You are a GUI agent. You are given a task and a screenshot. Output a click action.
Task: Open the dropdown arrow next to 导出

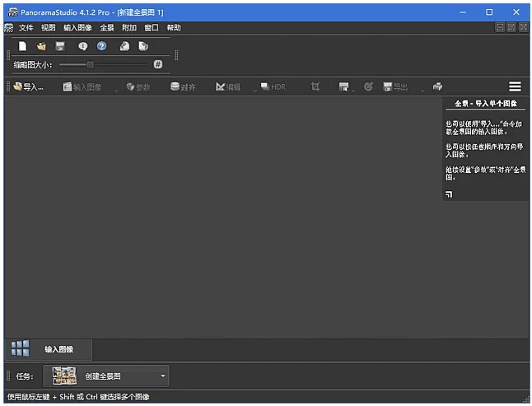pyautogui.click(x=422, y=88)
